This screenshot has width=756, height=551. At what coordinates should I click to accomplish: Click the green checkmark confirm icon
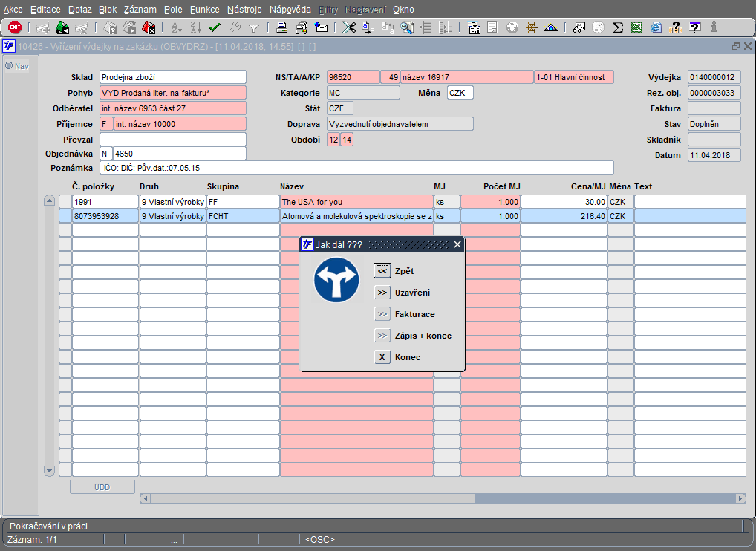(215, 27)
